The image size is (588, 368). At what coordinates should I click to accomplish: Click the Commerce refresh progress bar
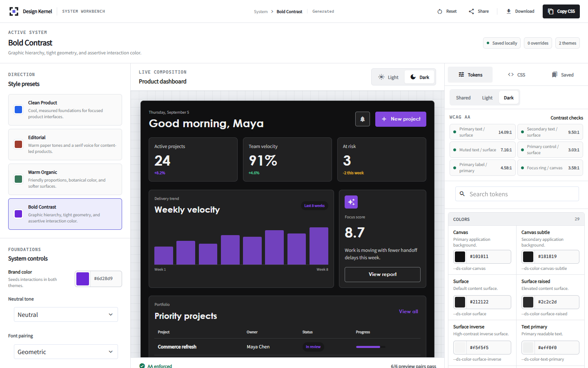coord(370,347)
